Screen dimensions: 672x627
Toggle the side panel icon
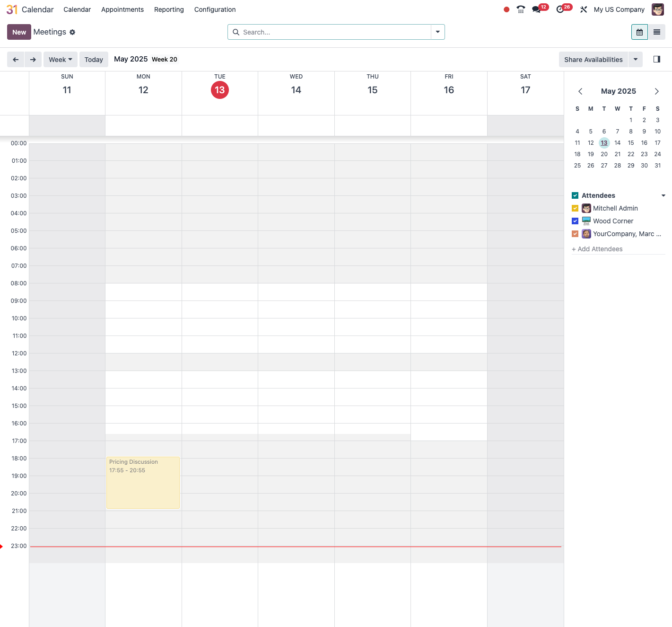[x=657, y=59]
